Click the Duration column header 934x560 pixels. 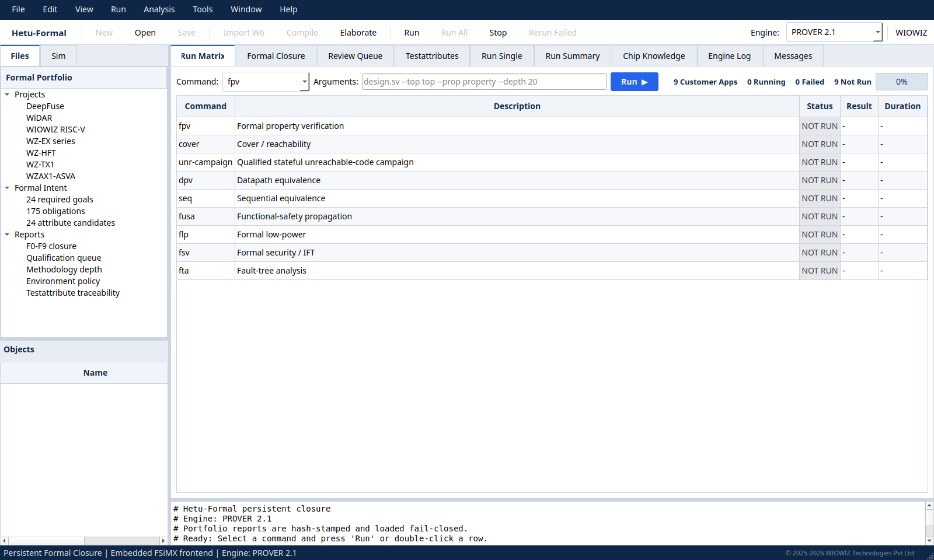(902, 106)
